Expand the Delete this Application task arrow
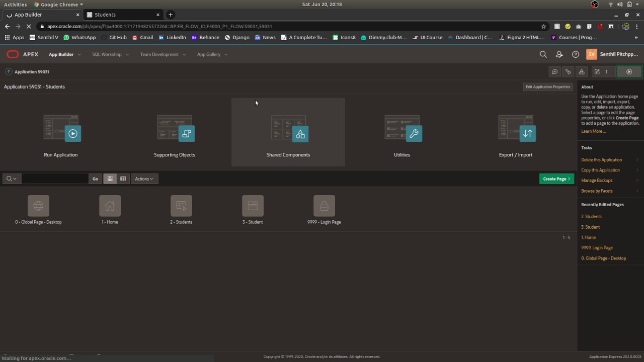The image size is (644, 362). point(637,160)
